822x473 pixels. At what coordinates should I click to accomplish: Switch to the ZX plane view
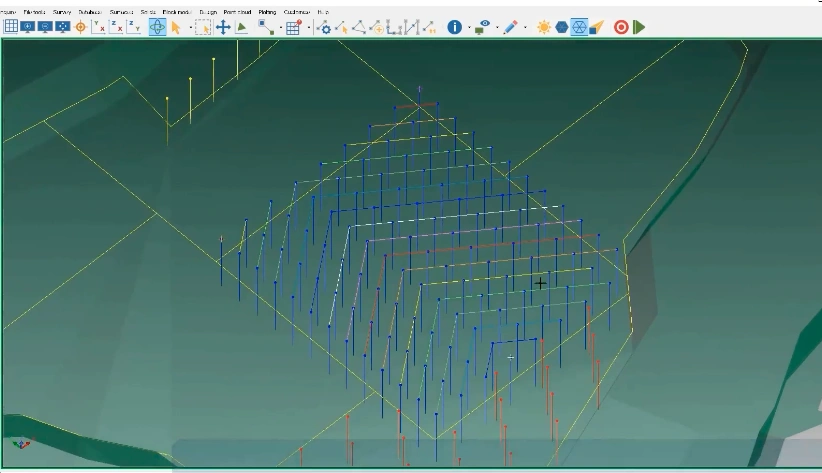coord(116,27)
